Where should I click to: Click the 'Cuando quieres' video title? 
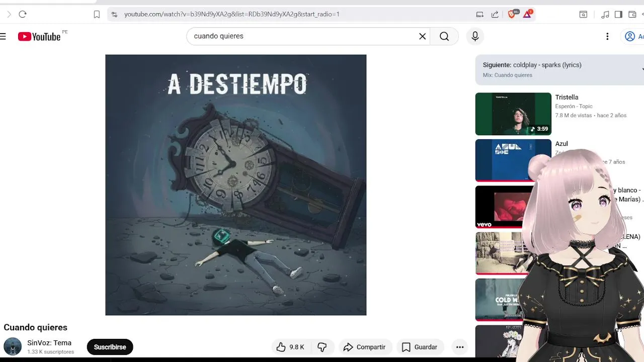click(35, 327)
